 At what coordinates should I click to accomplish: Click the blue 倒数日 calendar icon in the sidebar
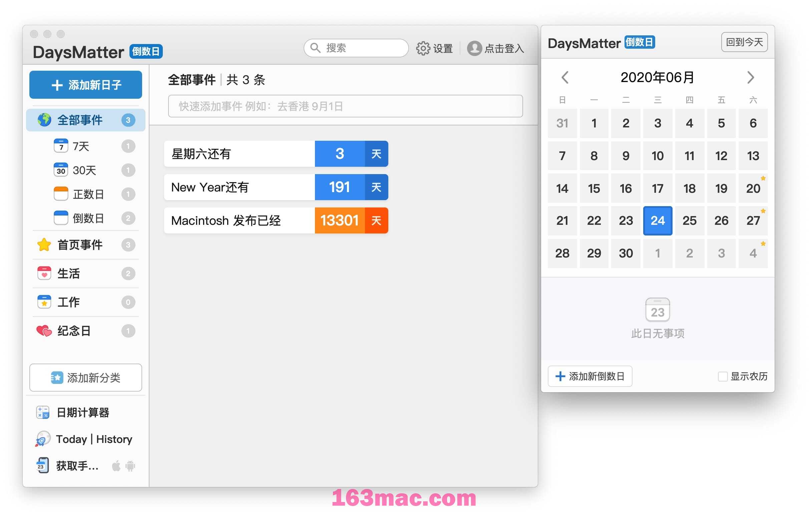click(61, 218)
